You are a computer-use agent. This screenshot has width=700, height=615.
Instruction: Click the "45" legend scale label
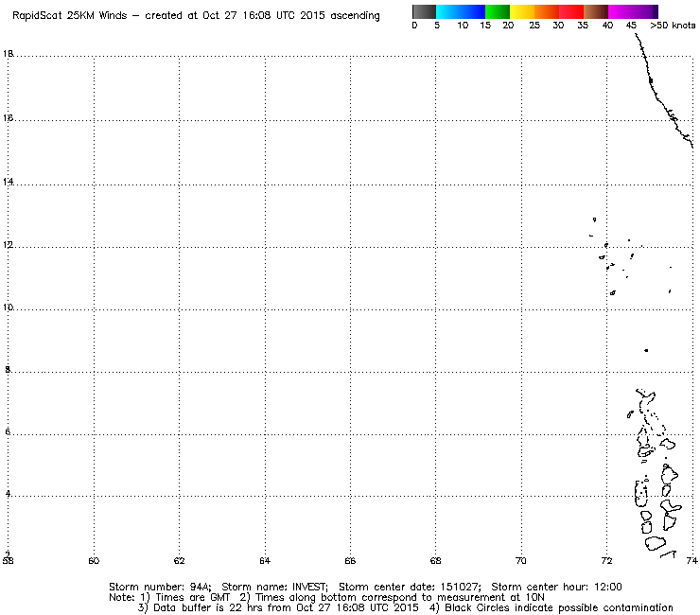(x=631, y=26)
